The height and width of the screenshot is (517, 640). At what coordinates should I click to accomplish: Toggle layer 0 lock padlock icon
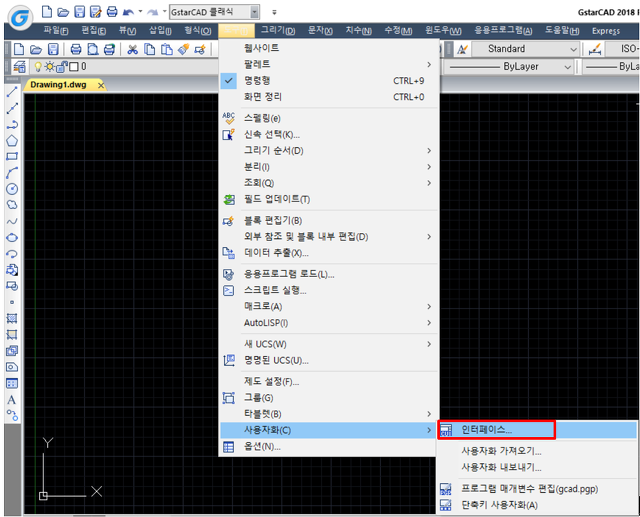point(62,66)
